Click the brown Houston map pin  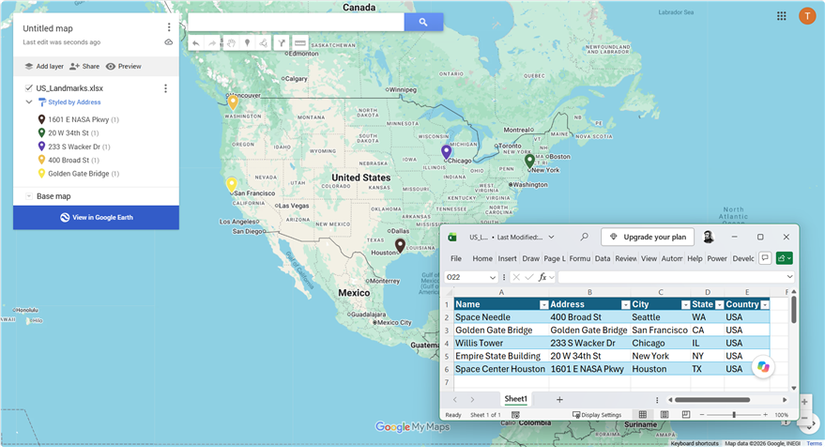pos(400,246)
